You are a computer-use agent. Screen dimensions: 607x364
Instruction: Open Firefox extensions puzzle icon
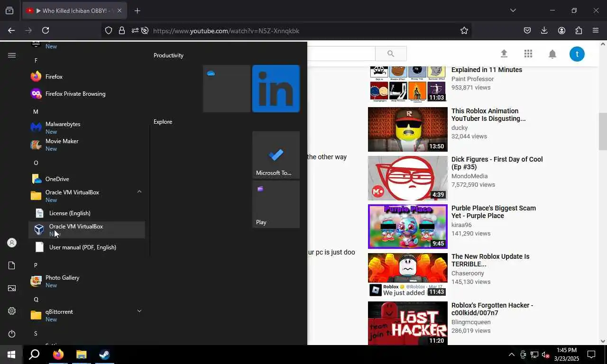coord(579,30)
